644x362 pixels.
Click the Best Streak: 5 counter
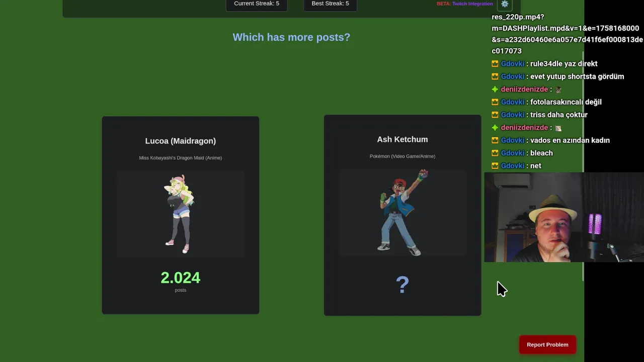click(330, 4)
